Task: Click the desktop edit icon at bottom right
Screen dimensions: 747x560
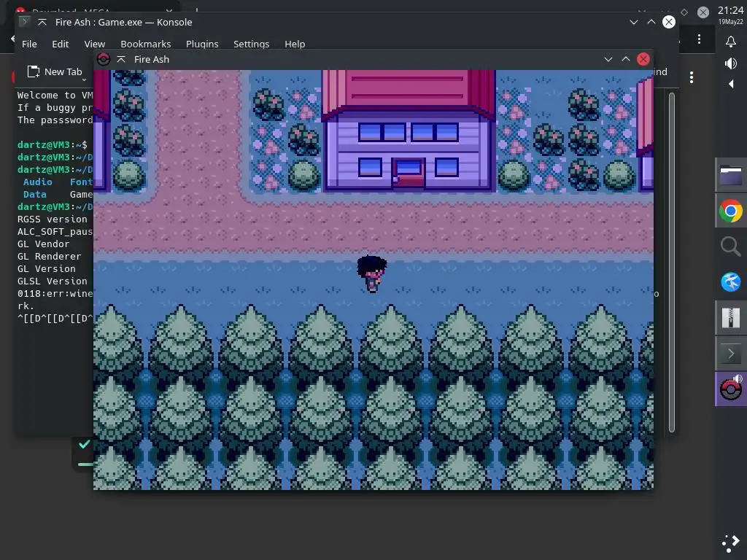Action: pyautogui.click(x=730, y=542)
